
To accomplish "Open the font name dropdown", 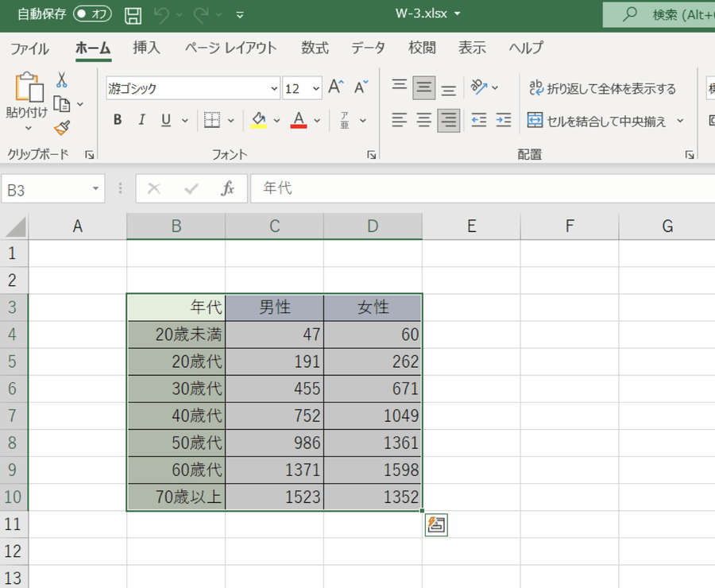I will [x=274, y=88].
